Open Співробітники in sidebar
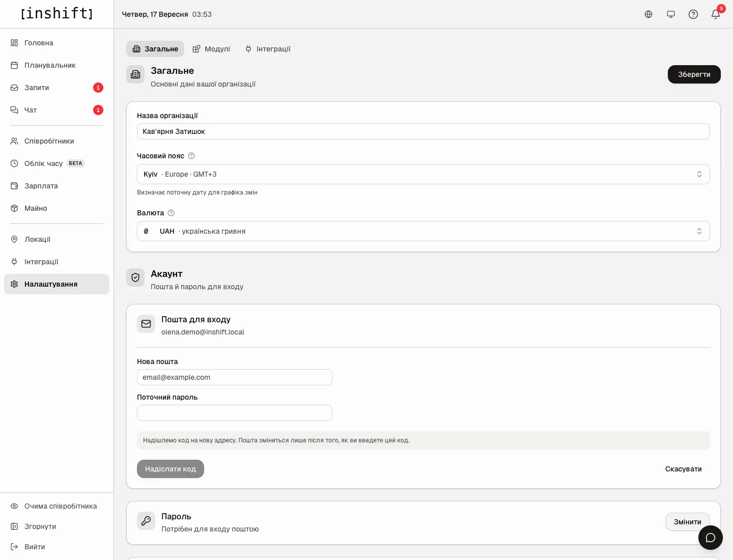 [x=57, y=141]
